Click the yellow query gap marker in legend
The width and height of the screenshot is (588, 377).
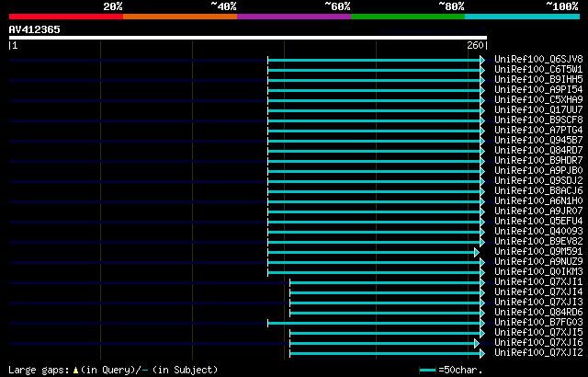(75, 371)
